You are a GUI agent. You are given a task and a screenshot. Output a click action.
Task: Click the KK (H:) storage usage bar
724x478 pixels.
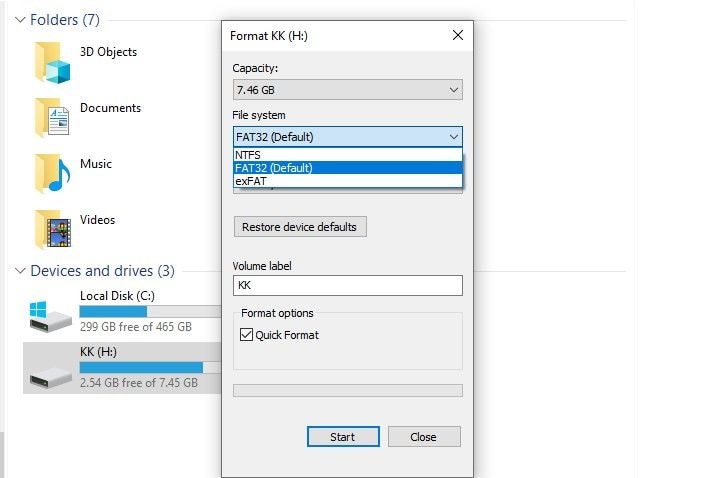tap(148, 368)
